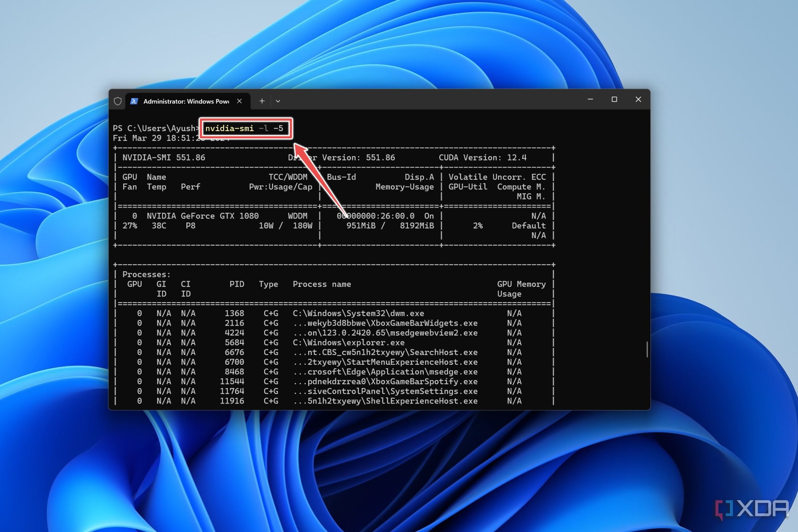Open a new terminal tab with plus button

tap(262, 101)
